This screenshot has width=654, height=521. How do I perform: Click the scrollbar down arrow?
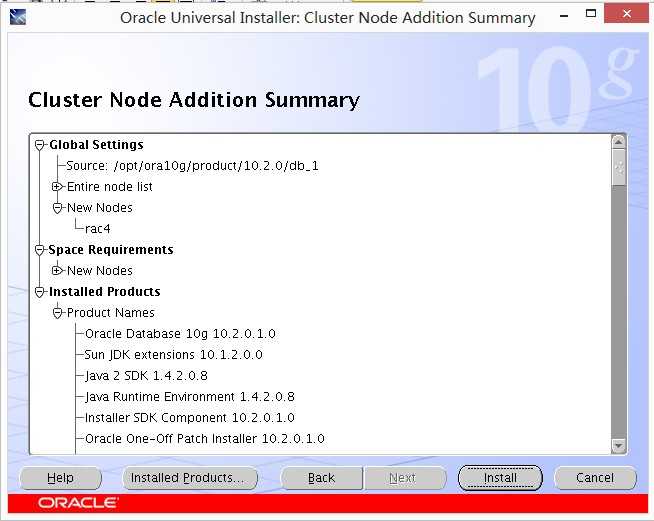pyautogui.click(x=619, y=446)
